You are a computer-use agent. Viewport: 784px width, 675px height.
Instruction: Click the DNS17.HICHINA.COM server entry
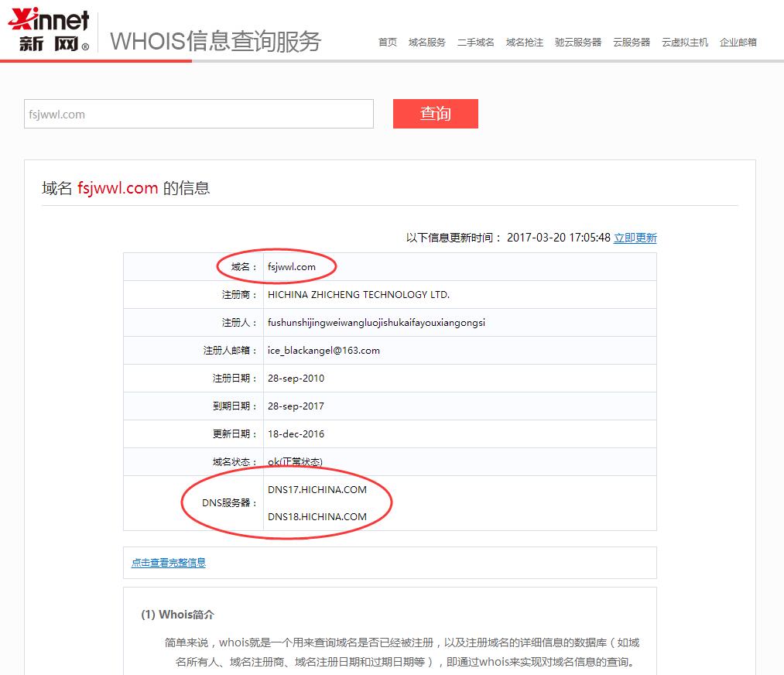[x=317, y=490]
